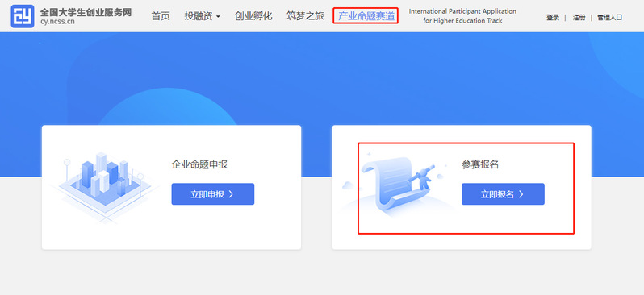Click the 全国大学生创业服务网 site title
Viewport: 644px width, 295px height.
click(86, 12)
